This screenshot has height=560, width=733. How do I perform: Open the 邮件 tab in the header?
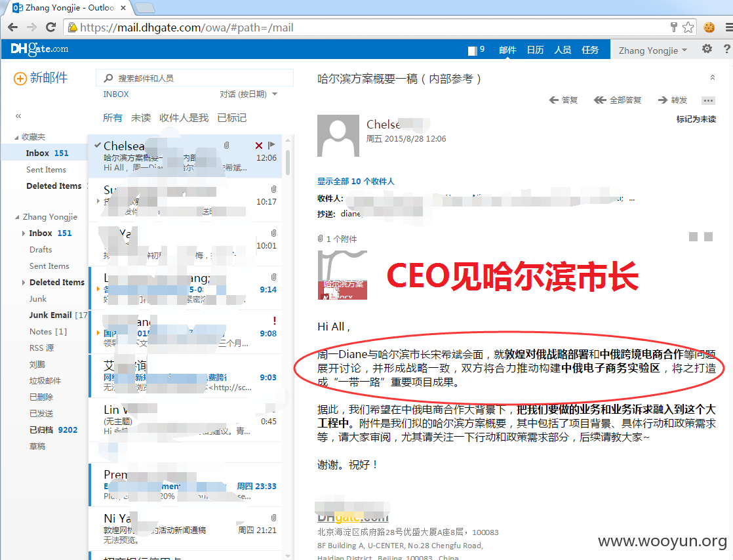click(x=507, y=50)
